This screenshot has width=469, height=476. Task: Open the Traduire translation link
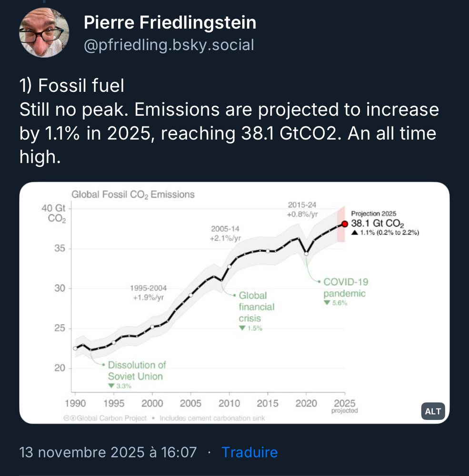[251, 453]
